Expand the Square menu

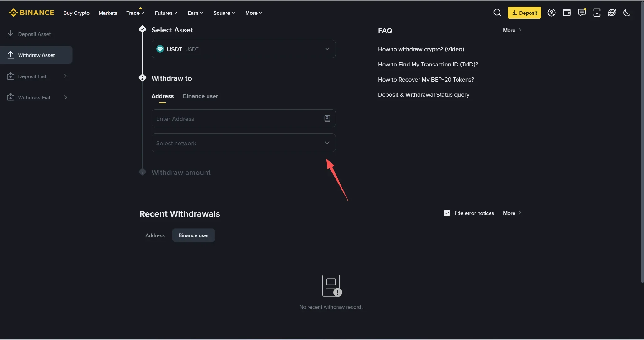tap(224, 13)
